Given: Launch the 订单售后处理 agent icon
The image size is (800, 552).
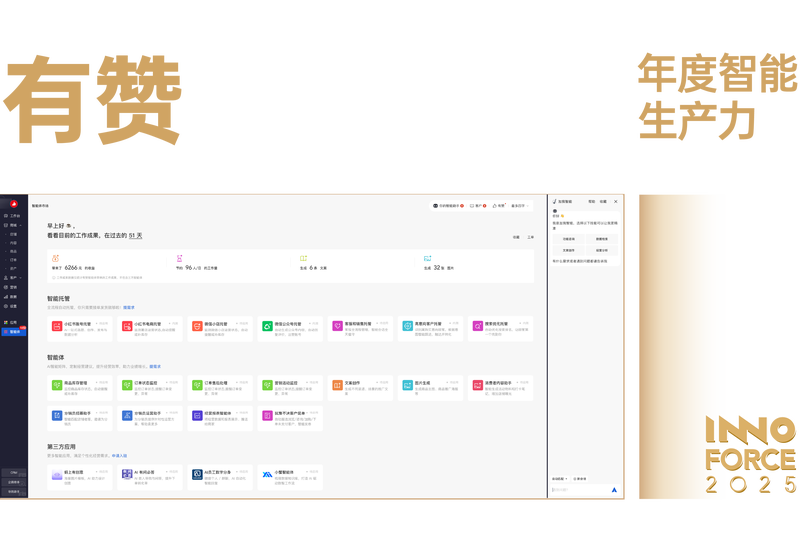Looking at the screenshot, I should (197, 385).
